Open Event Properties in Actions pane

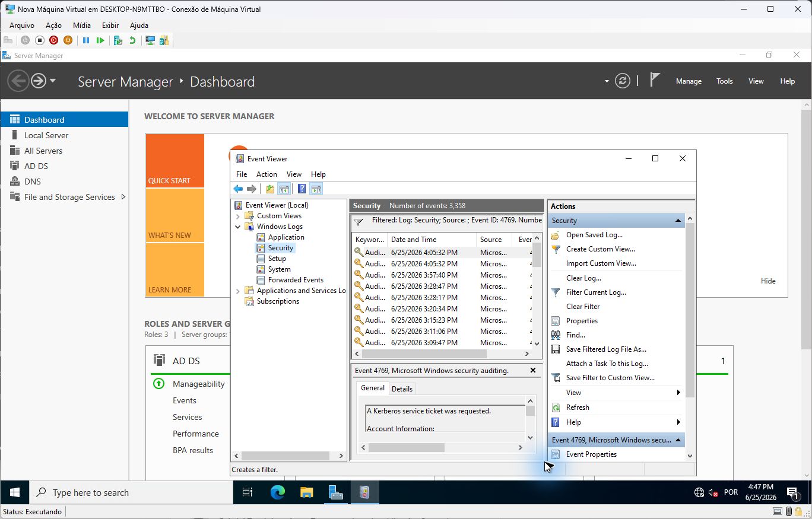click(591, 454)
